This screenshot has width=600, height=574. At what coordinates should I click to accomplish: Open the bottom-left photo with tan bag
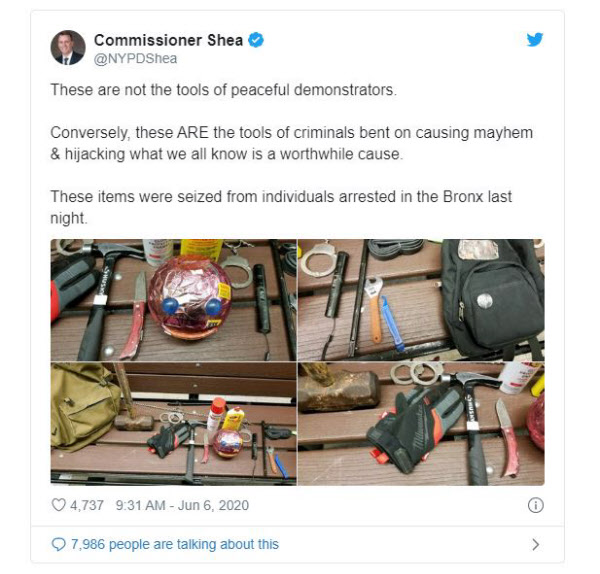pos(173,424)
